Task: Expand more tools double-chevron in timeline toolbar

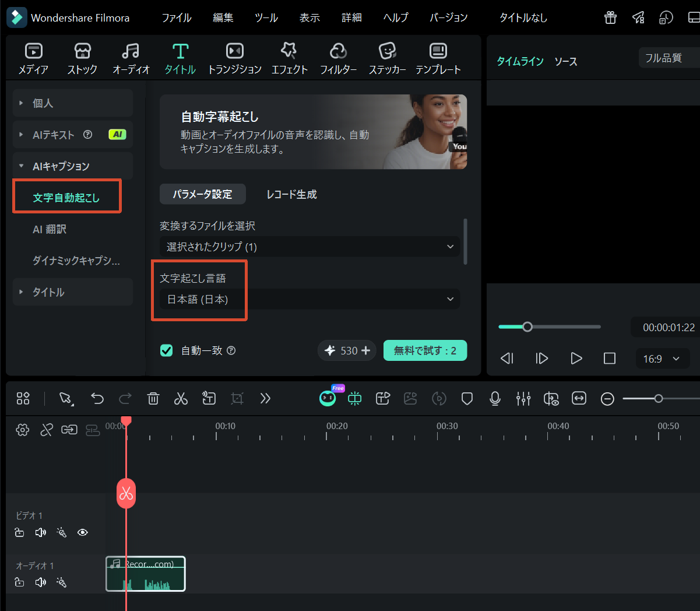Action: point(265,398)
